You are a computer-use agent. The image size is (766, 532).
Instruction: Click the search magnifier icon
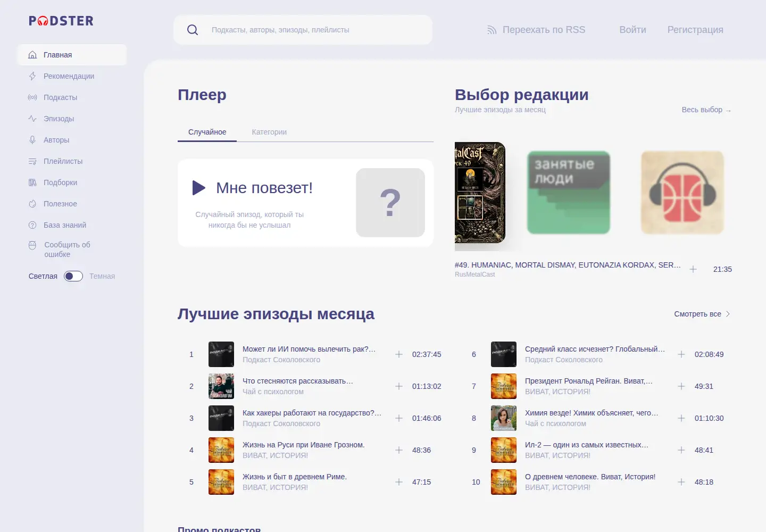pyautogui.click(x=193, y=30)
